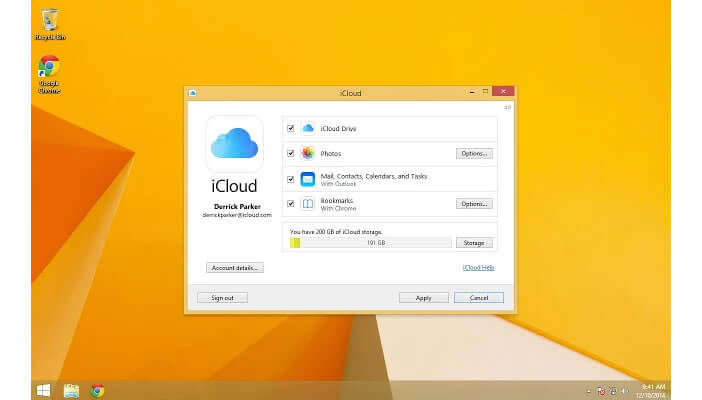Screen dimensions: 702x400
Task: Click the Storage button
Action: click(x=474, y=242)
